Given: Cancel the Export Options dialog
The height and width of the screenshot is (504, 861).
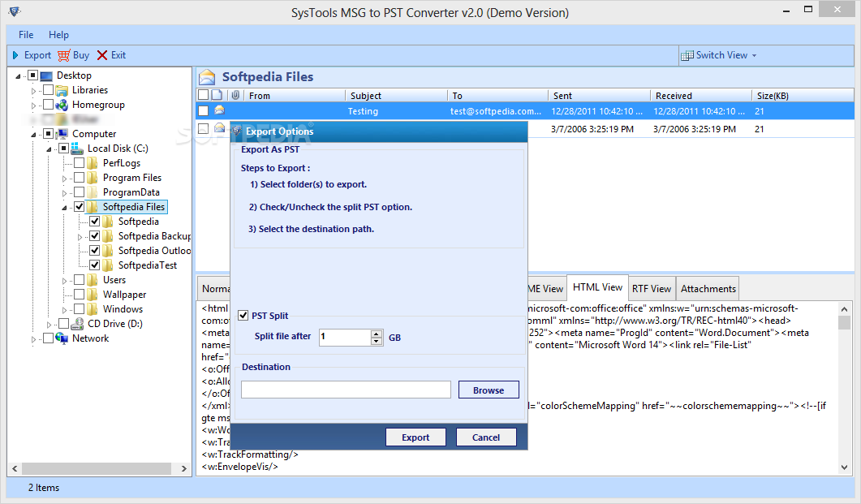Looking at the screenshot, I should [x=486, y=437].
